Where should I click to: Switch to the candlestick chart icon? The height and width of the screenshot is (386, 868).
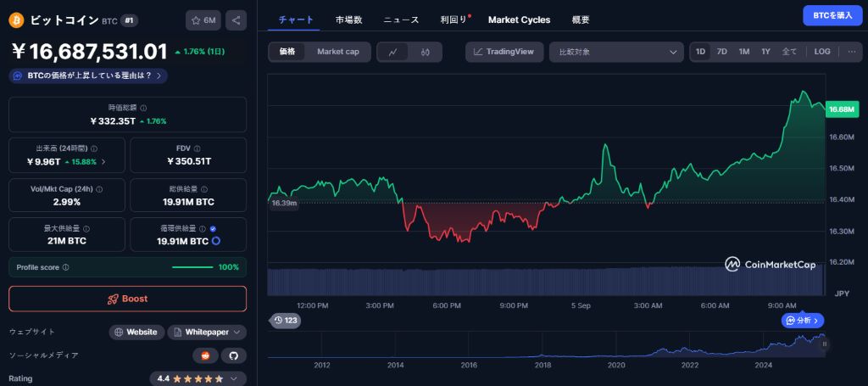(x=426, y=52)
